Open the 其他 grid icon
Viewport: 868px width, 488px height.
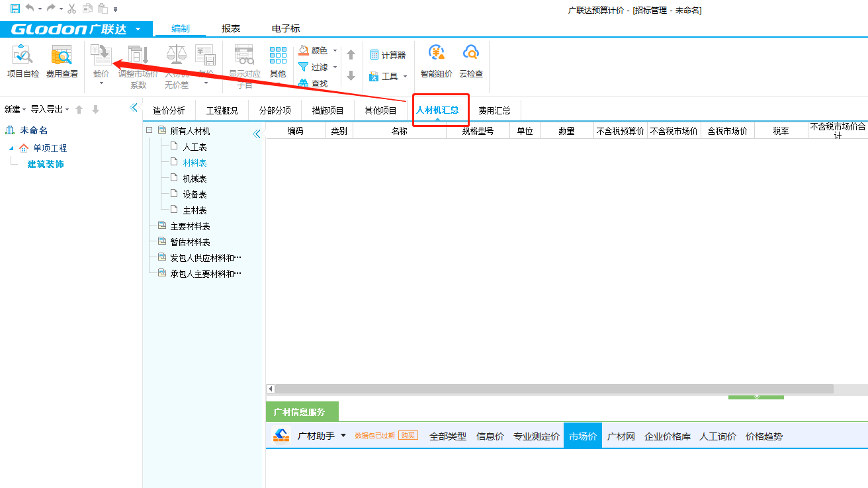pos(278,56)
